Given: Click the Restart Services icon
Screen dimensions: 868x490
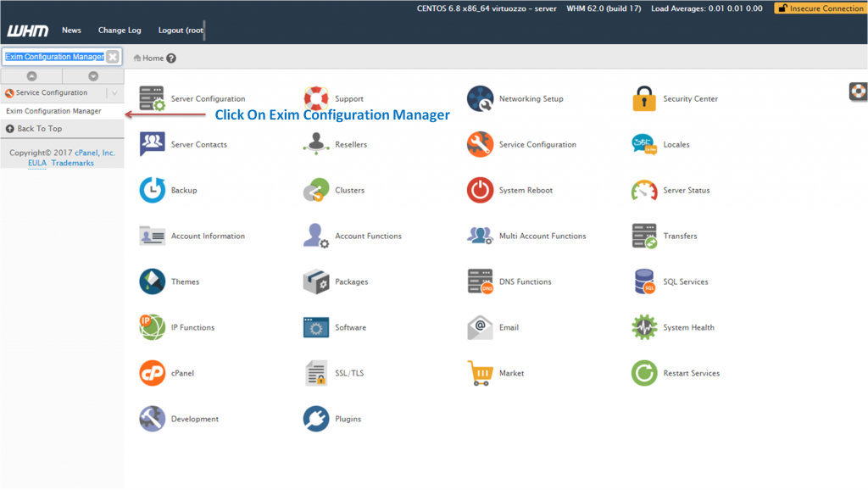Looking at the screenshot, I should click(x=644, y=373).
